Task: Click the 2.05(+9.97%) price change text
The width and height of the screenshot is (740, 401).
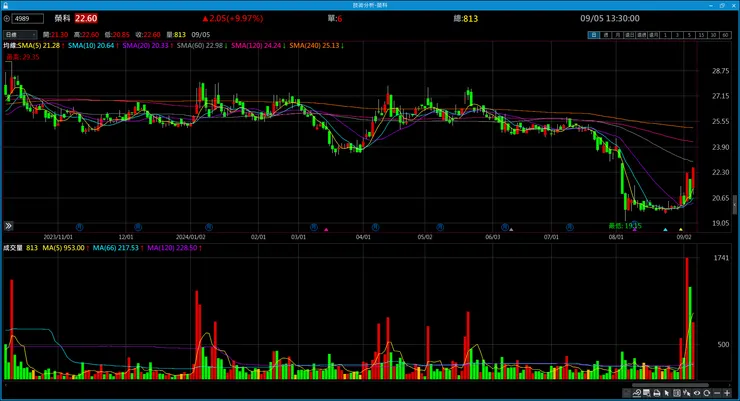Action: tap(233, 18)
